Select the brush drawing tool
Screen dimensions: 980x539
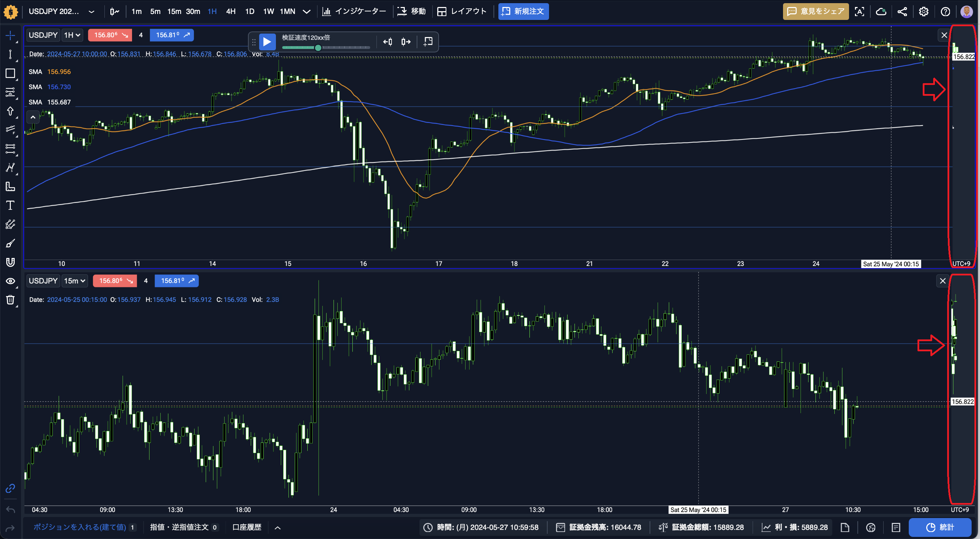(10, 243)
